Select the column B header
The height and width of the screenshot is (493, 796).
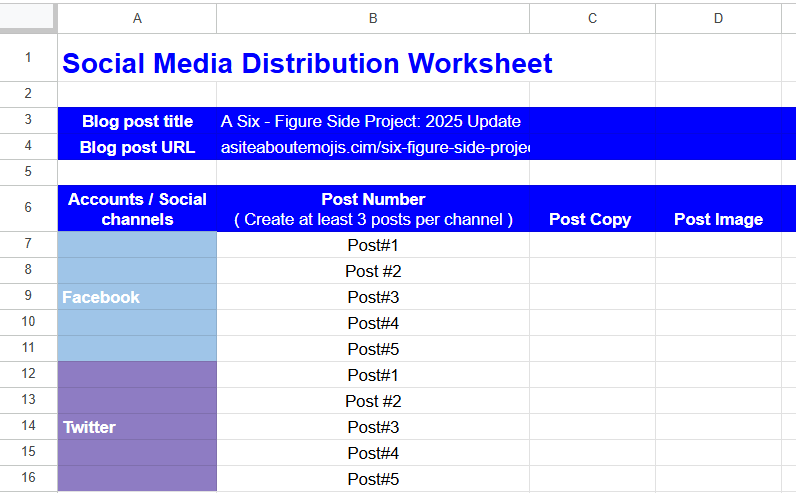click(373, 18)
